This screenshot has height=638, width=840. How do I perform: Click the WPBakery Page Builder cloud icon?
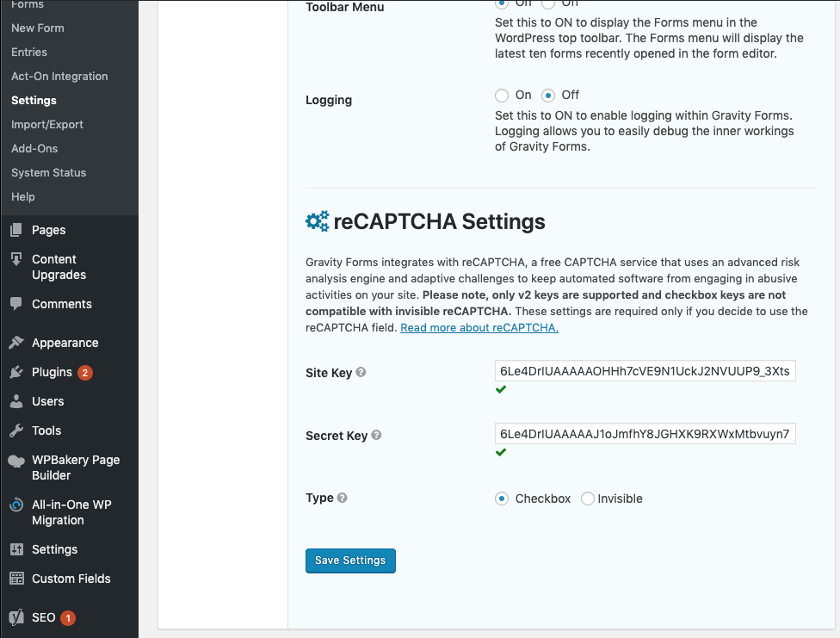[16, 461]
